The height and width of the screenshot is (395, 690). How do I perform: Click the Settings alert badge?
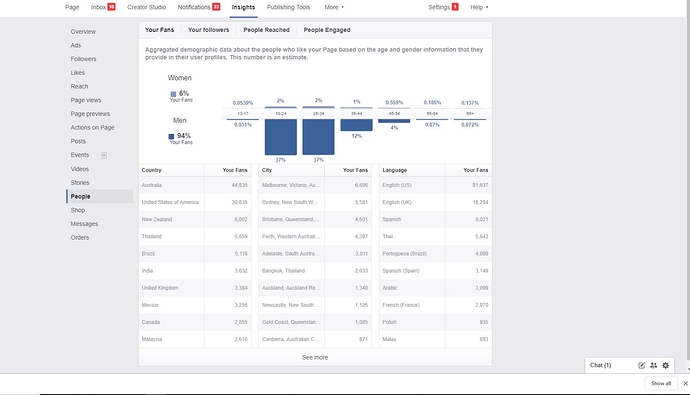point(455,7)
